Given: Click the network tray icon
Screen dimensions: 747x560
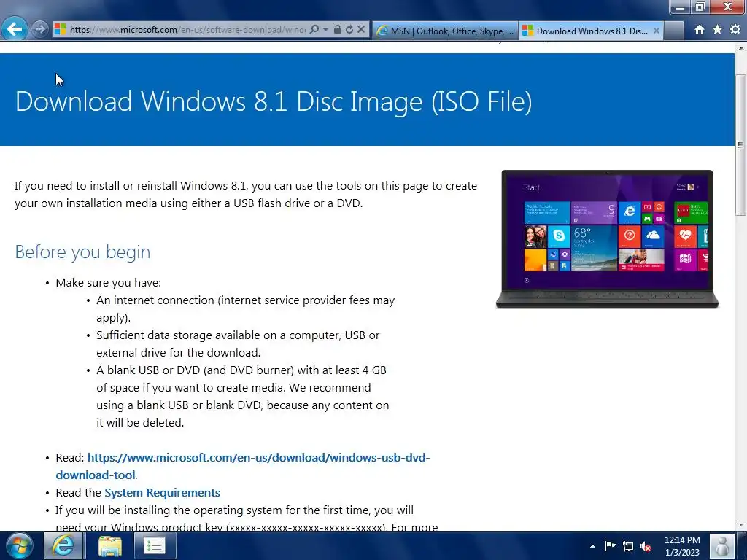Looking at the screenshot, I should coord(628,546).
